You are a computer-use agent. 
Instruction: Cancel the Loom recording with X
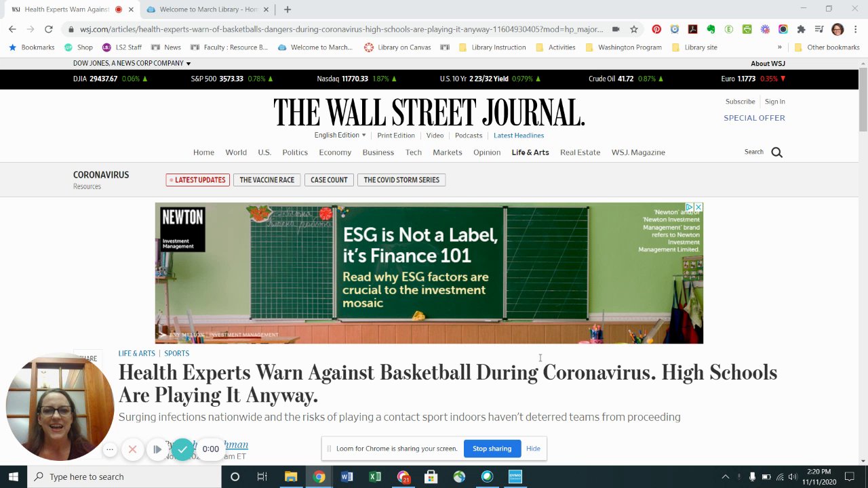click(132, 449)
